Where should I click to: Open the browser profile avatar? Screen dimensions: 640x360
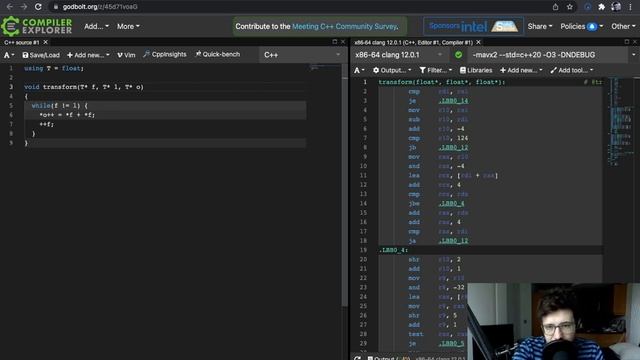616,7
